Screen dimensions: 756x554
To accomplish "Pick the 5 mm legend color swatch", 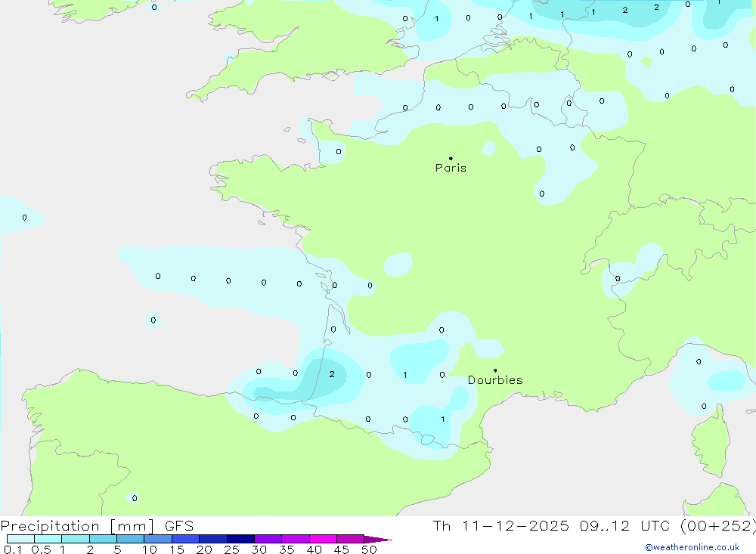I will pyautogui.click(x=130, y=539).
